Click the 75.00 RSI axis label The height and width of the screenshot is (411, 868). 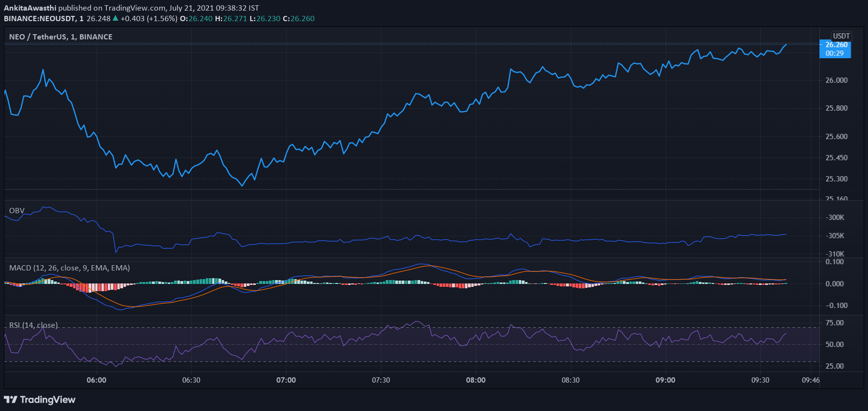pyautogui.click(x=835, y=323)
